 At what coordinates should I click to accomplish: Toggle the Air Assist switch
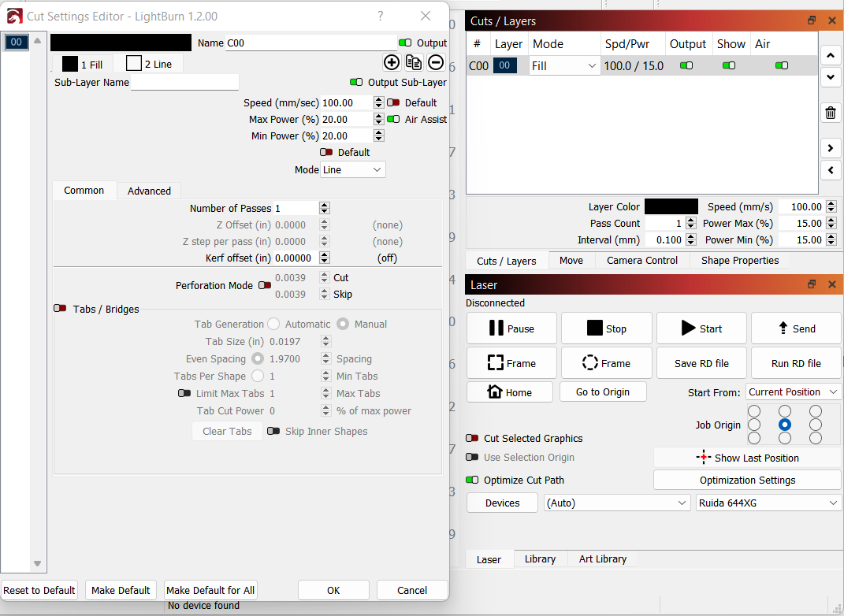pos(393,120)
